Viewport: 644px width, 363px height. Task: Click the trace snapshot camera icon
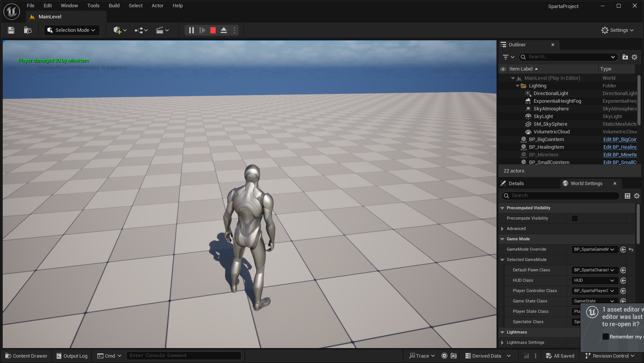tap(454, 356)
